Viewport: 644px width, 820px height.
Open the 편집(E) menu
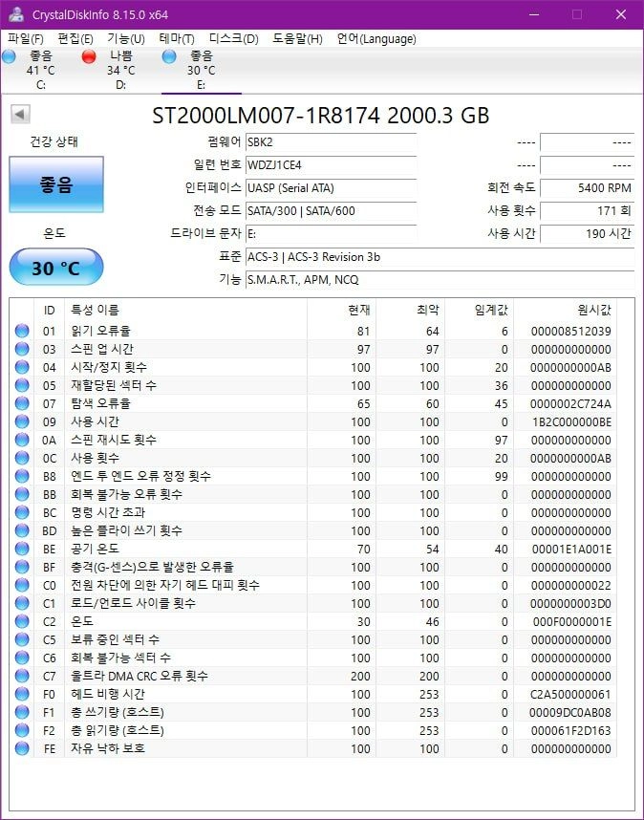click(75, 38)
